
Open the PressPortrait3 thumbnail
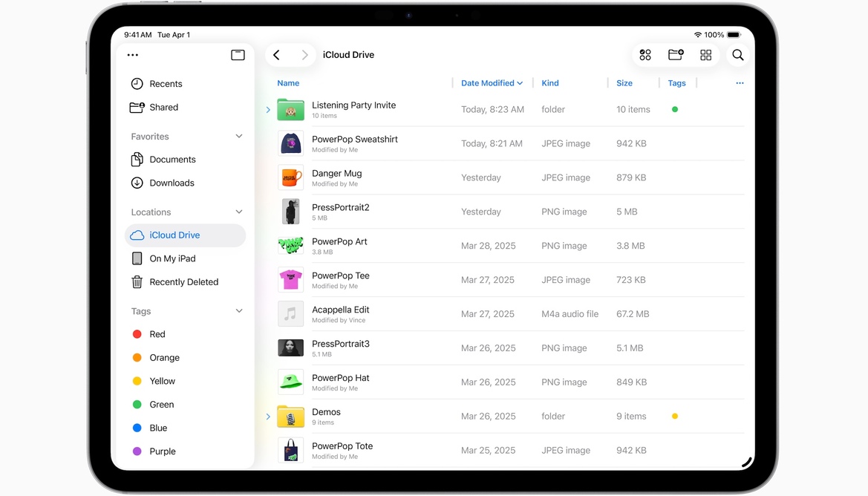point(290,348)
